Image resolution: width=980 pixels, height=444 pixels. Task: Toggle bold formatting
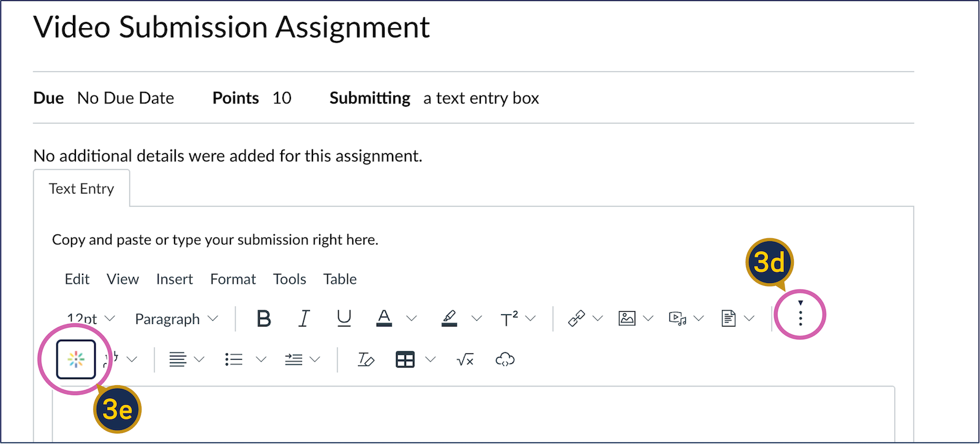pos(264,318)
